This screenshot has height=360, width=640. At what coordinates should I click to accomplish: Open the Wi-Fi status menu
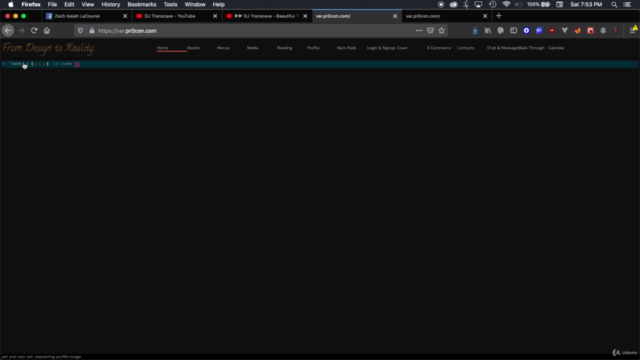click(506, 4)
